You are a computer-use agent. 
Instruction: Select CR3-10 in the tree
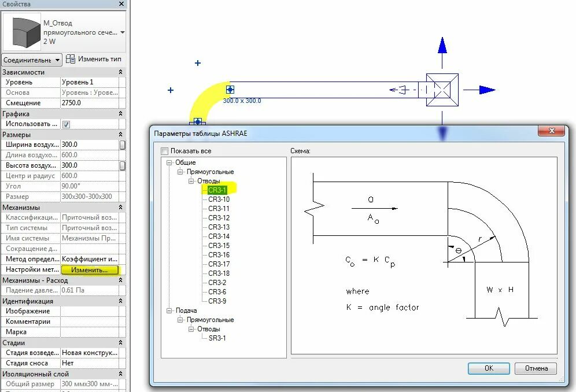[x=219, y=199]
